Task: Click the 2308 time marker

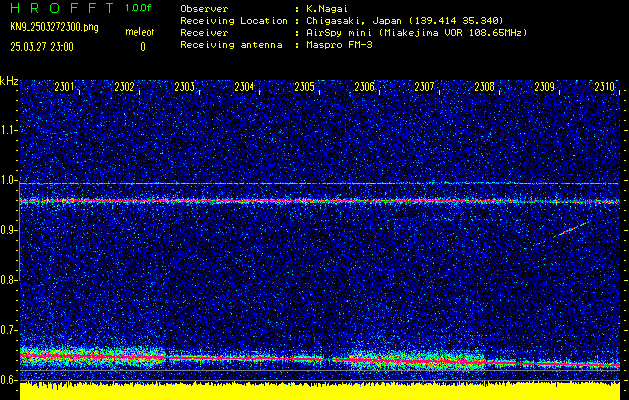Action: (x=485, y=87)
